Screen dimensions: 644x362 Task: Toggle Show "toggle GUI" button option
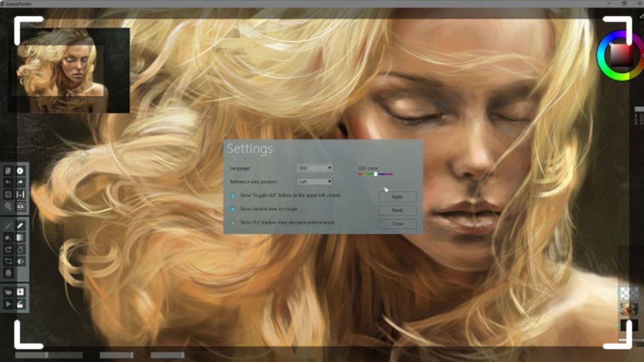232,196
